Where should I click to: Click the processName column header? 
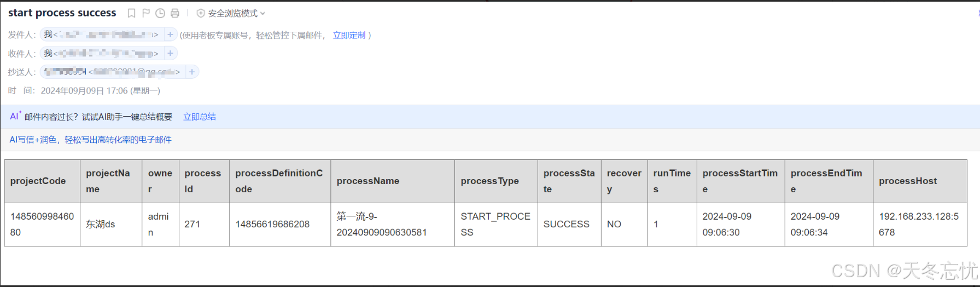pos(368,181)
